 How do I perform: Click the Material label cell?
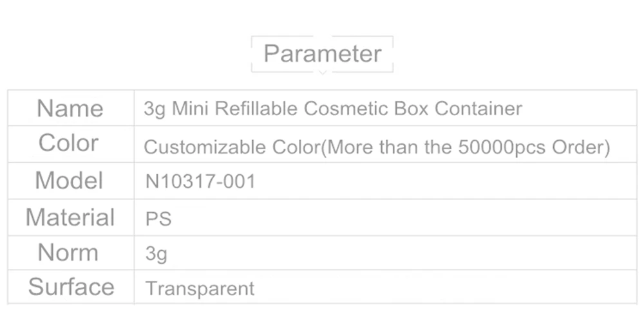(70, 217)
